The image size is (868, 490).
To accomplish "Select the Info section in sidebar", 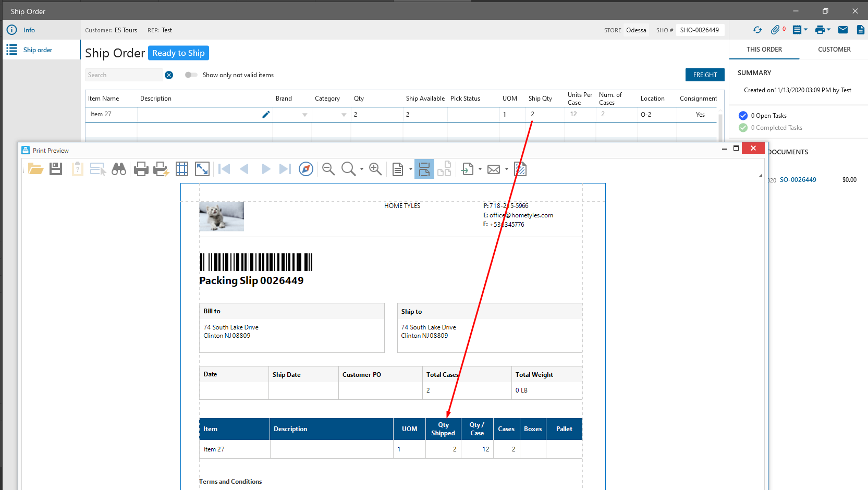I will coord(29,30).
